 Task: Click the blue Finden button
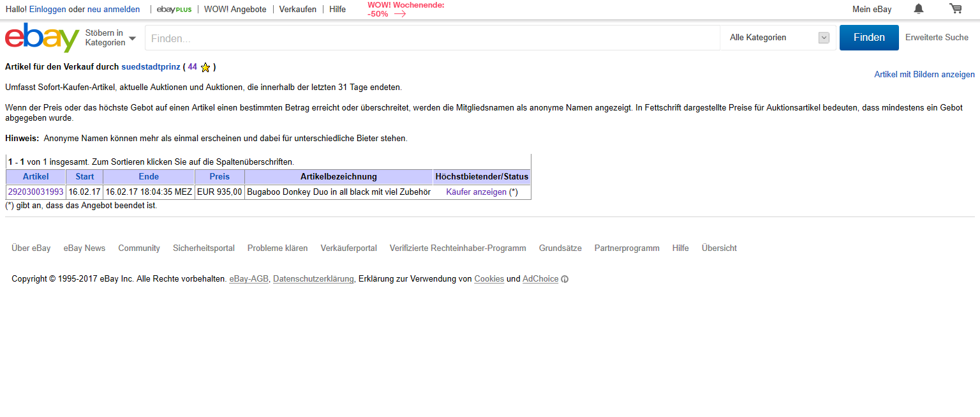pyautogui.click(x=868, y=38)
